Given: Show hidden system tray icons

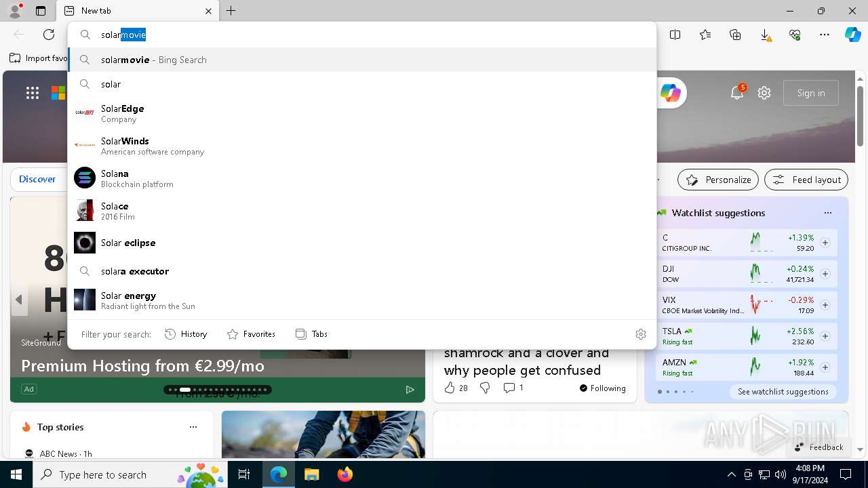Looking at the screenshot, I should click(731, 474).
